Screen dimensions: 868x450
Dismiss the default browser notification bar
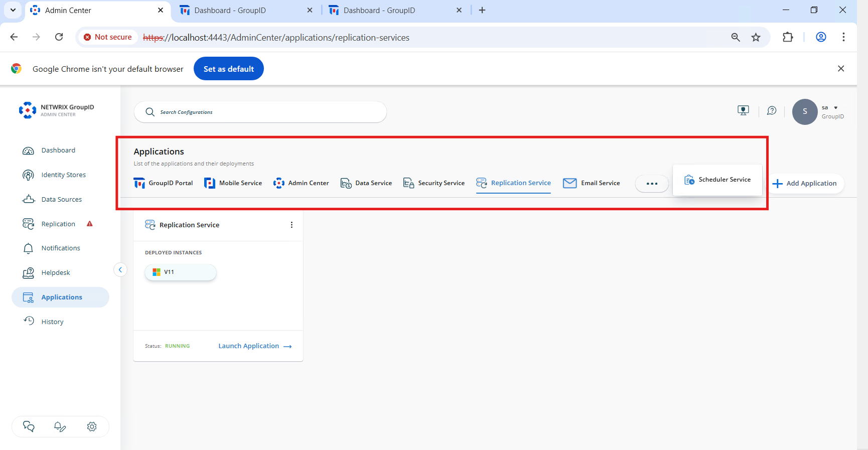841,69
